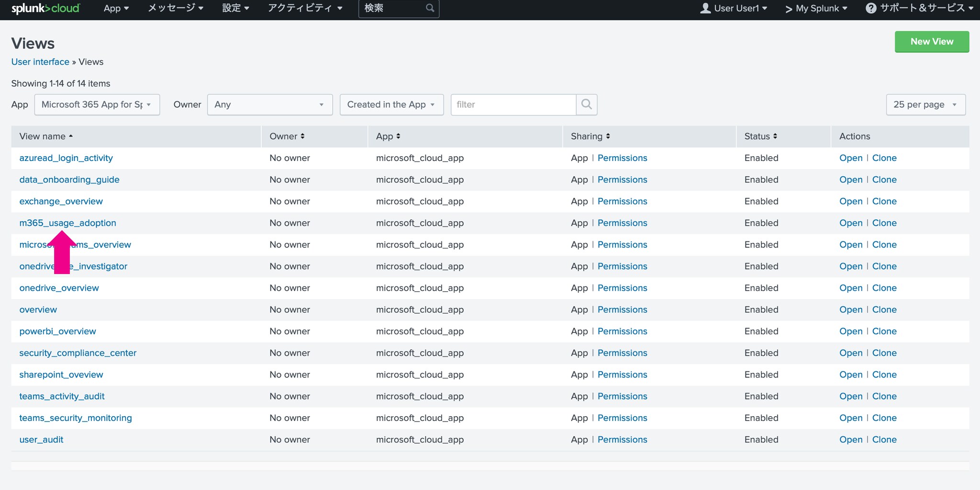The image size is (980, 490).
Task: Go to User interface breadcrumb link
Action: tap(40, 62)
